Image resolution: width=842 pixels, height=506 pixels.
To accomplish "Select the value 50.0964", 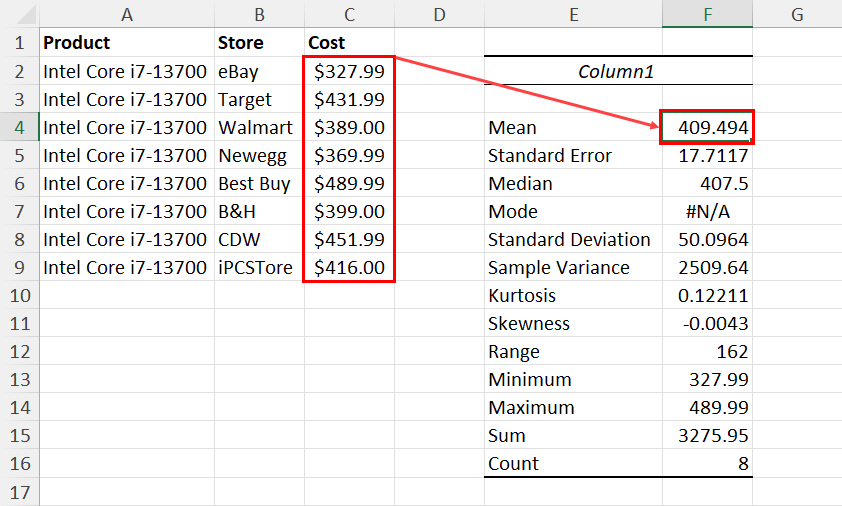I will coord(708,239).
